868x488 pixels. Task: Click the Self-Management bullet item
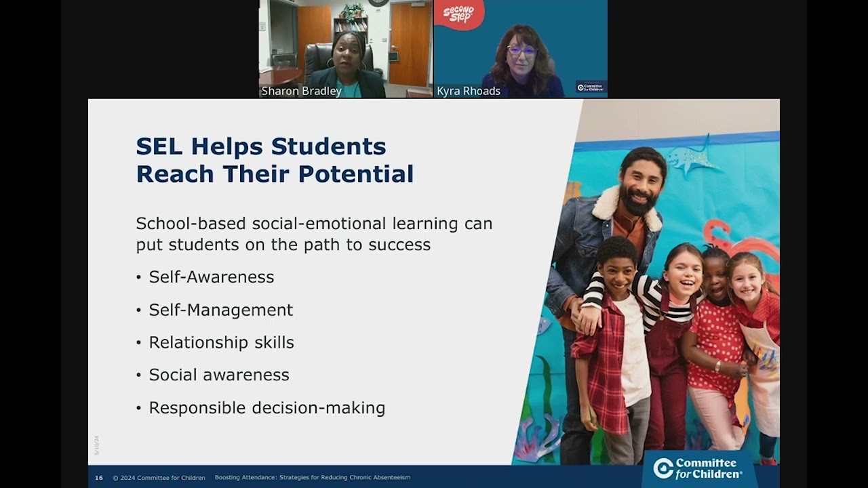(x=220, y=310)
